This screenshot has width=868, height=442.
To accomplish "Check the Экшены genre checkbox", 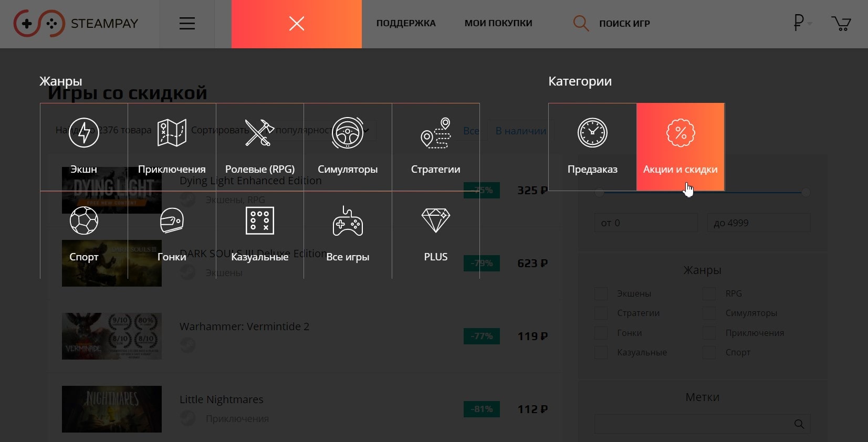I will pyautogui.click(x=601, y=293).
